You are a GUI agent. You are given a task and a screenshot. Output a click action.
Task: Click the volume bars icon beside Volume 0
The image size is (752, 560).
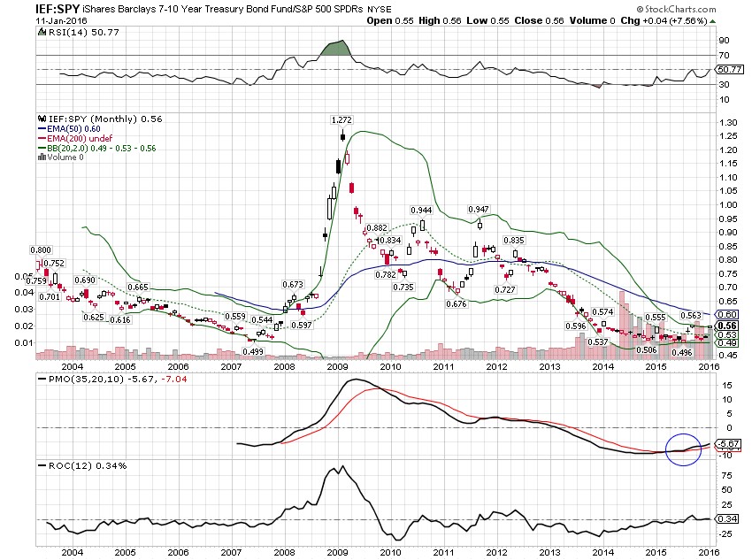click(42, 157)
